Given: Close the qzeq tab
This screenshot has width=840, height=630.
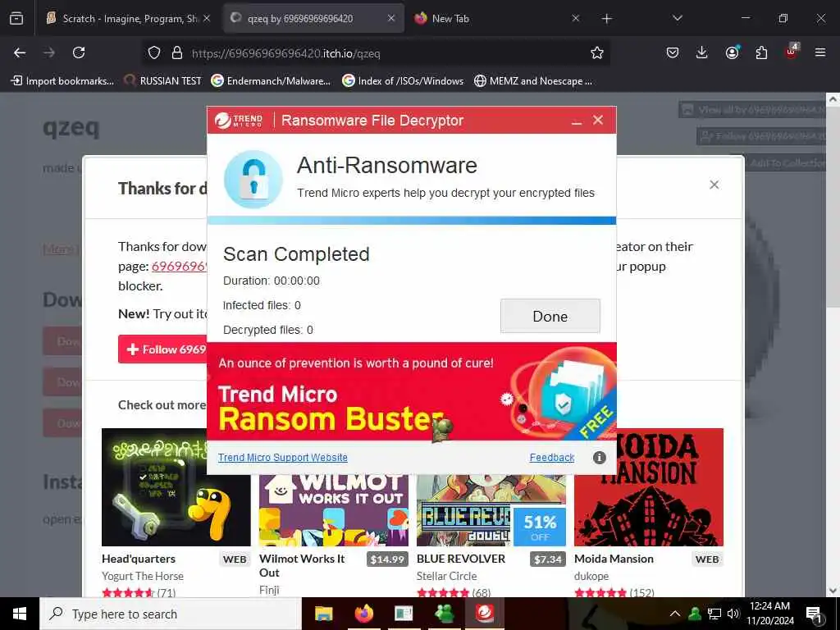Looking at the screenshot, I should 391,18.
